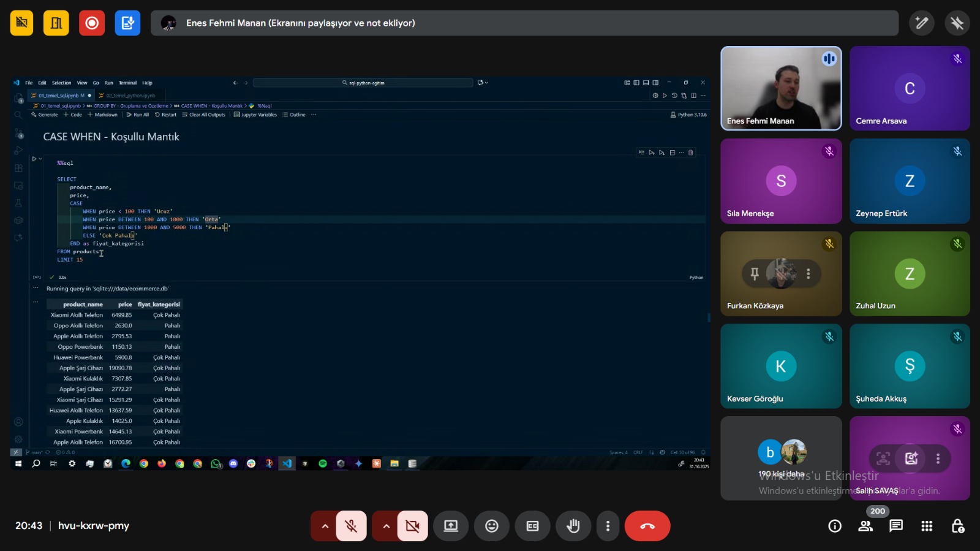
Task: Open the activities grid icon
Action: (927, 526)
